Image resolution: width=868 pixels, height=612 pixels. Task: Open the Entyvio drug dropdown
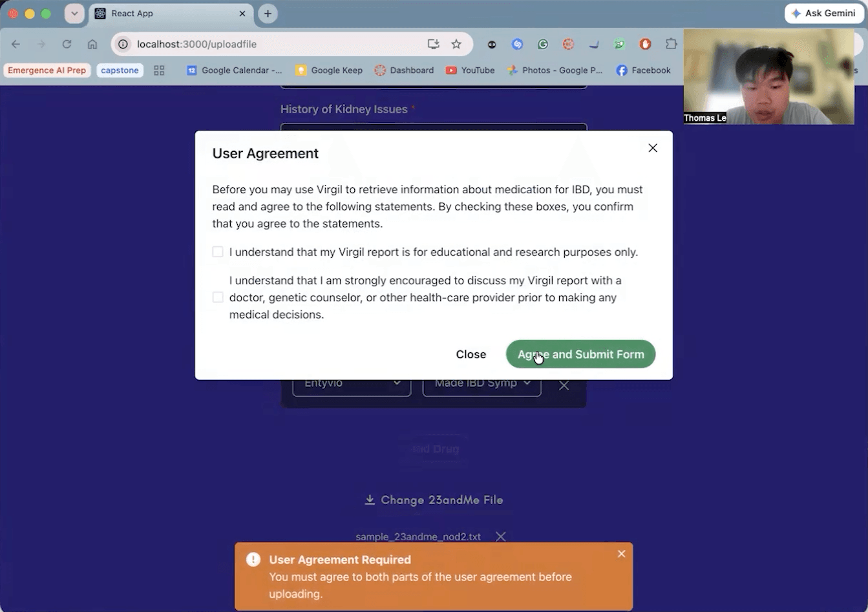(x=352, y=383)
